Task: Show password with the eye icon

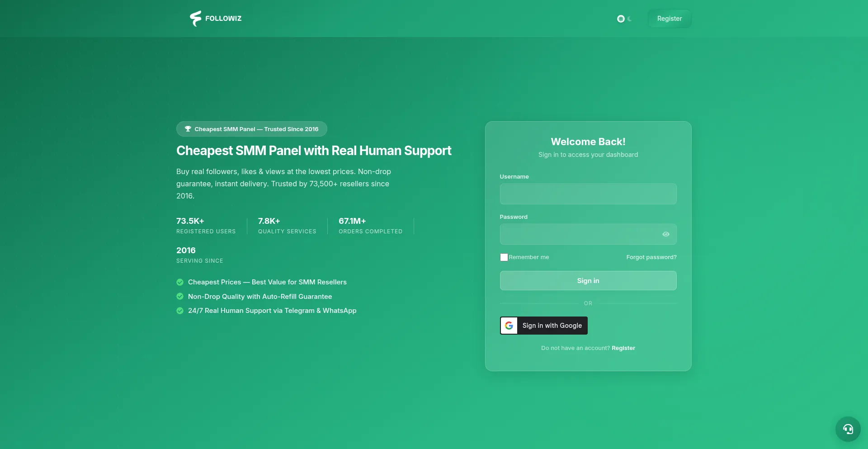Action: [666, 234]
